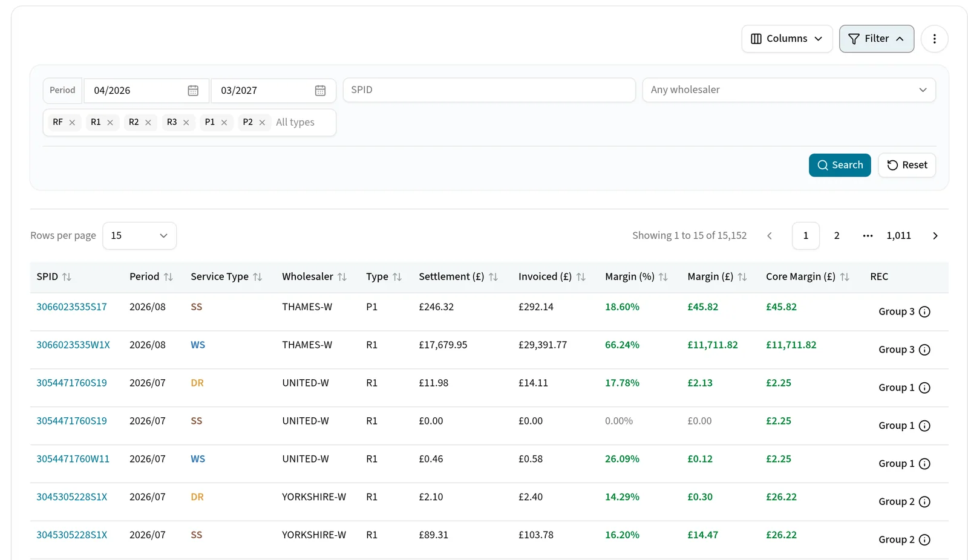The height and width of the screenshot is (560, 968).
Task: Sort by Type column
Action: (x=397, y=277)
